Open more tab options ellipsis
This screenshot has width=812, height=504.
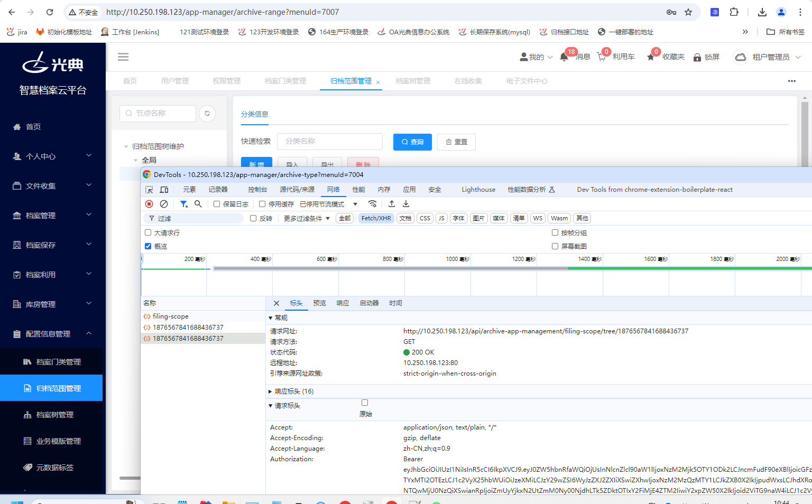coord(792,81)
